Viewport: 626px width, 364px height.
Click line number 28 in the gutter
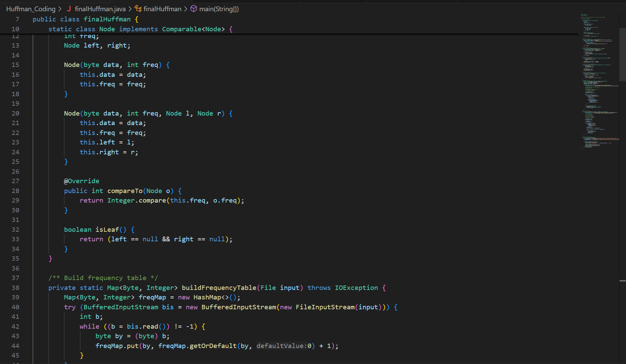[x=15, y=191]
